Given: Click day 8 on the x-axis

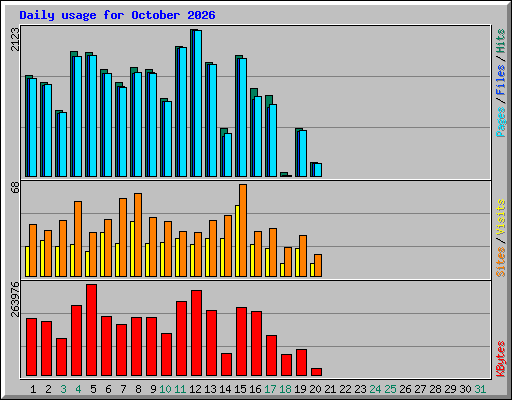Looking at the screenshot, I should [138, 389].
